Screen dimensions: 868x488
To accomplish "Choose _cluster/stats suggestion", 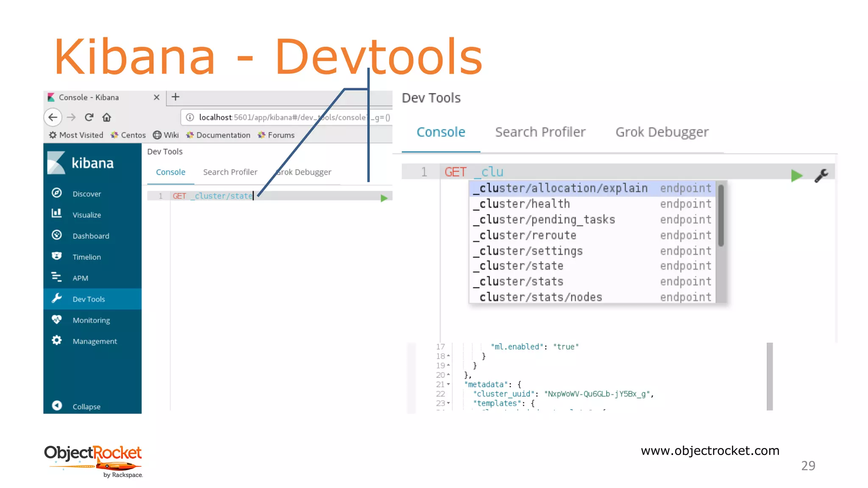I will 593,282.
